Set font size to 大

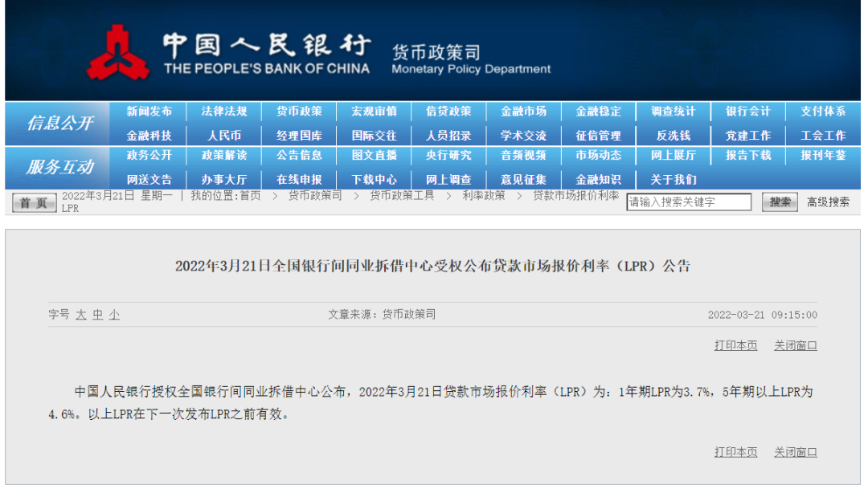tap(81, 315)
